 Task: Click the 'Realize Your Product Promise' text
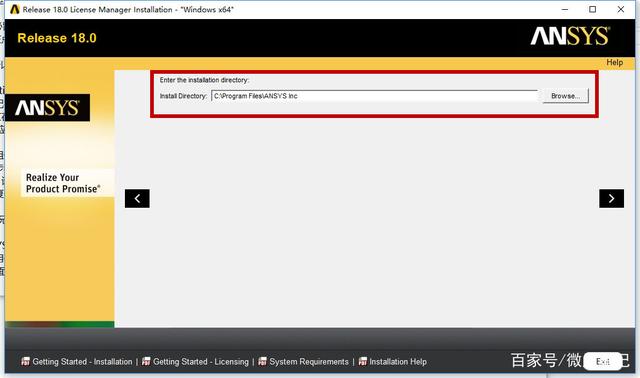coord(63,183)
